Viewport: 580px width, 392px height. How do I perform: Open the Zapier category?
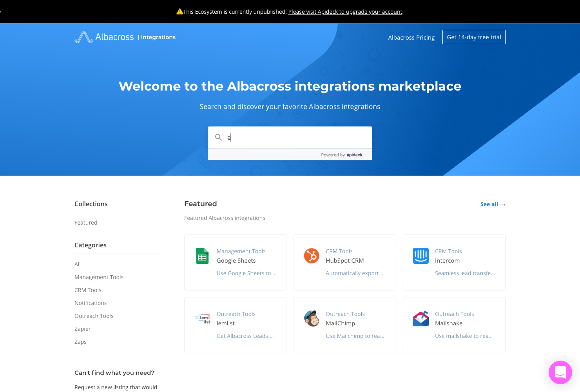[82, 329]
